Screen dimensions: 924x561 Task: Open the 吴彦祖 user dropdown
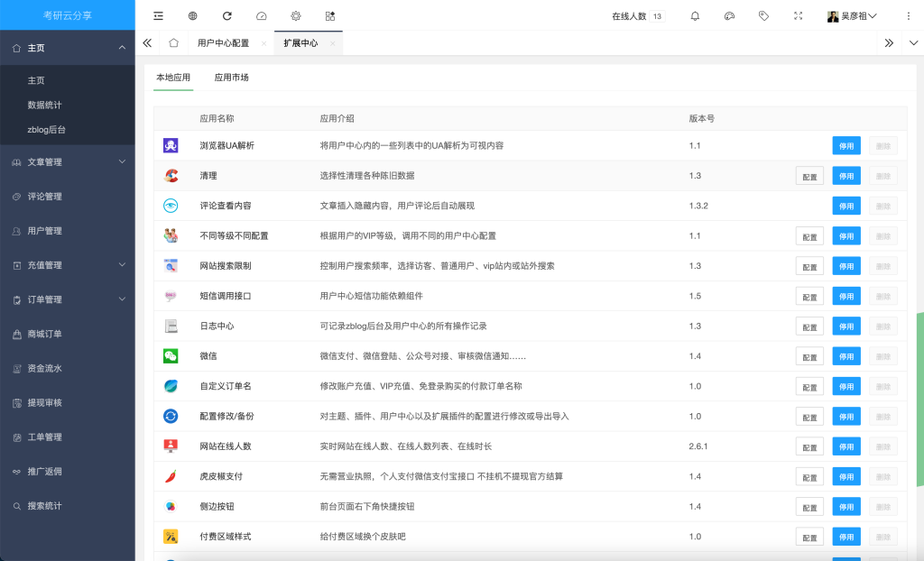(853, 16)
